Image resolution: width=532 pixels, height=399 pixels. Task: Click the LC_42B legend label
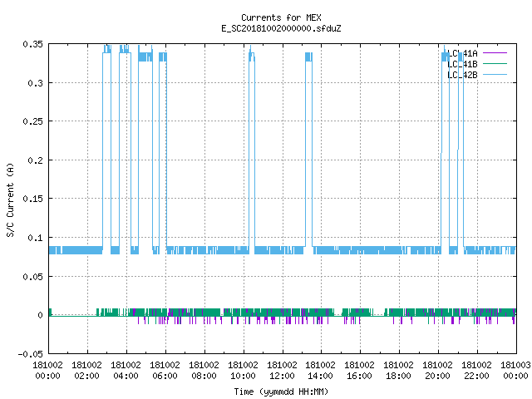[462, 75]
